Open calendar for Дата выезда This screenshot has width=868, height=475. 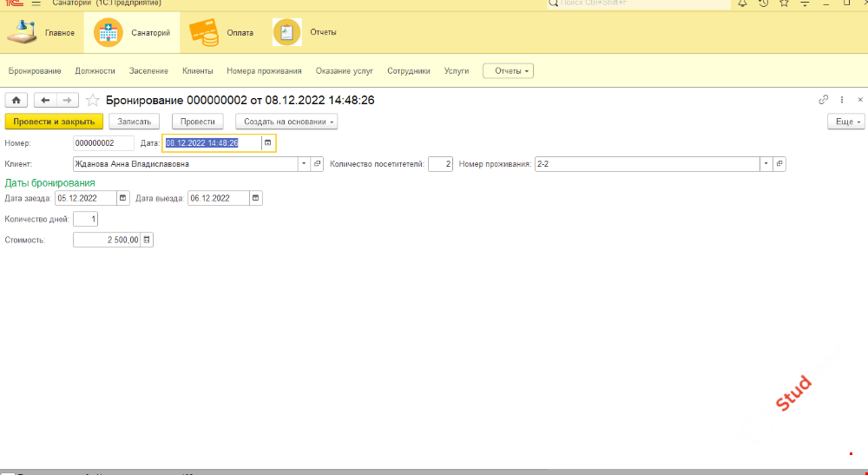255,198
